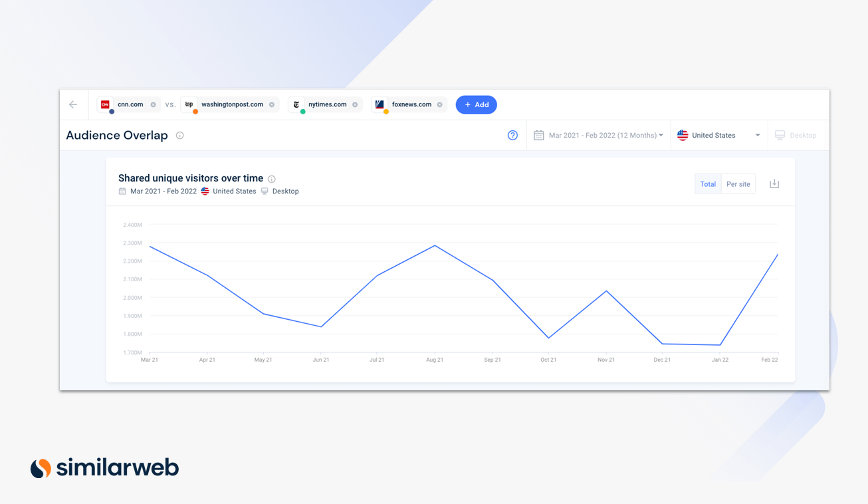
Task: Click the Fox News logo icon
Action: pyautogui.click(x=380, y=104)
